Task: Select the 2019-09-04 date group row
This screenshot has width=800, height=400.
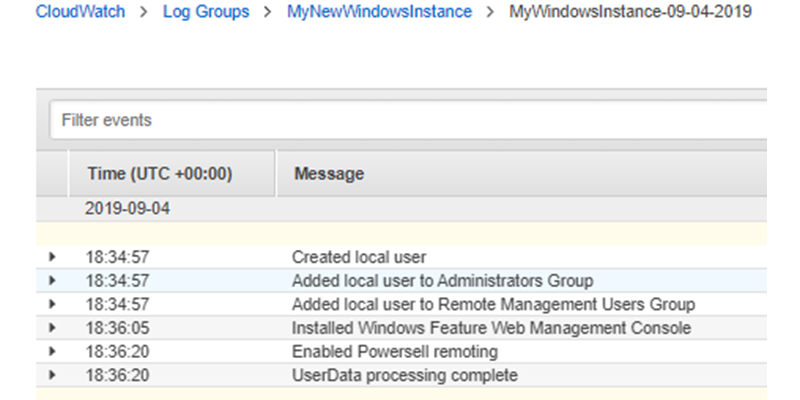Action: click(x=401, y=209)
